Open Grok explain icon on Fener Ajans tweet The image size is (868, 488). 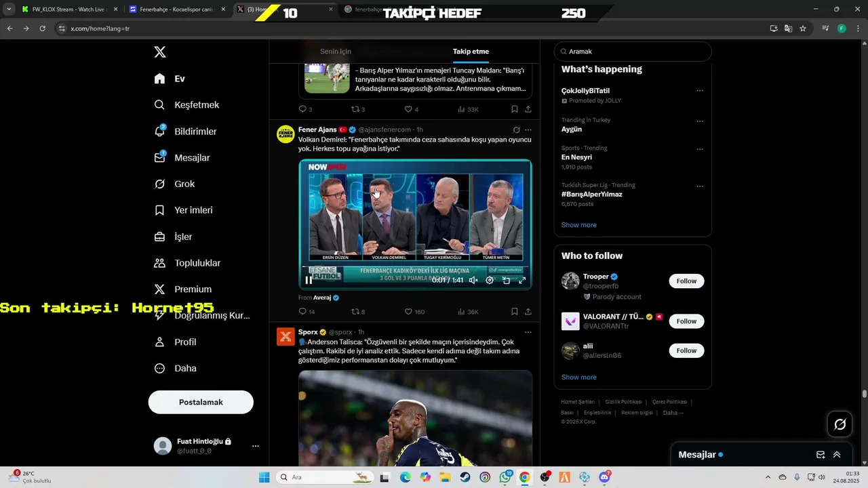516,129
